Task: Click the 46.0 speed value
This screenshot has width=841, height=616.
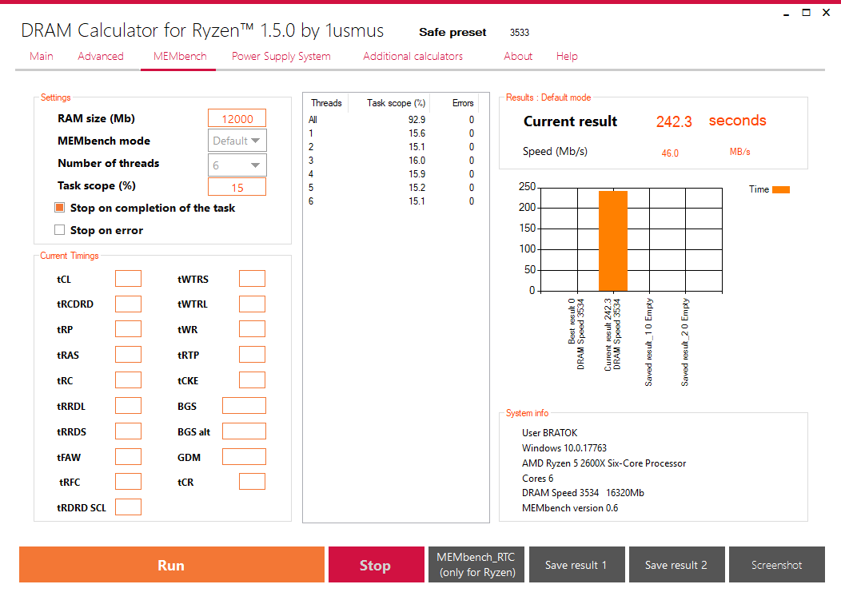Action: click(x=670, y=153)
